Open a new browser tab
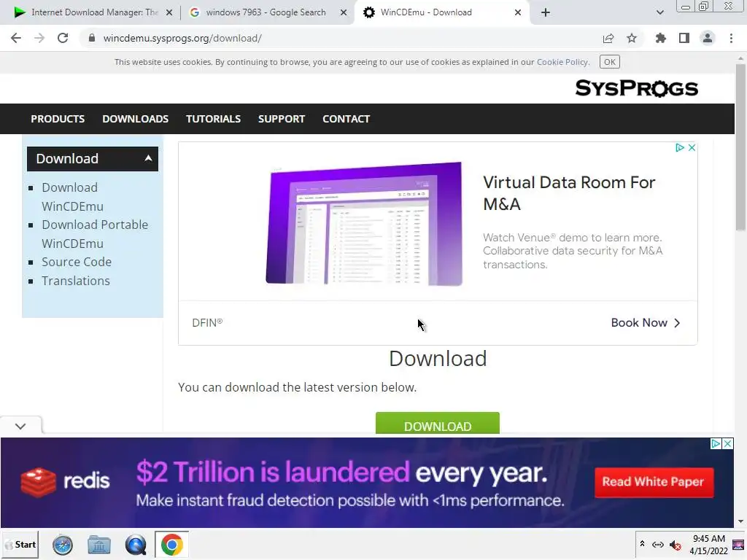The image size is (747, 560). tap(546, 12)
